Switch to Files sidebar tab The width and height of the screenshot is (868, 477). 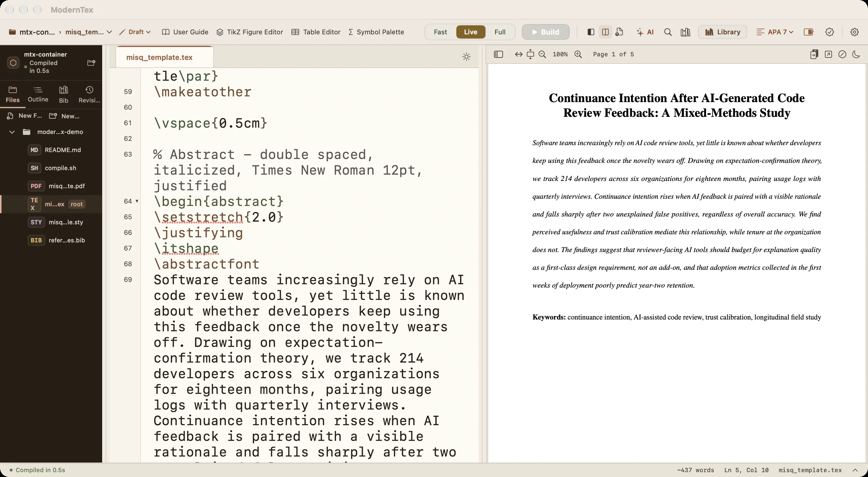click(13, 94)
